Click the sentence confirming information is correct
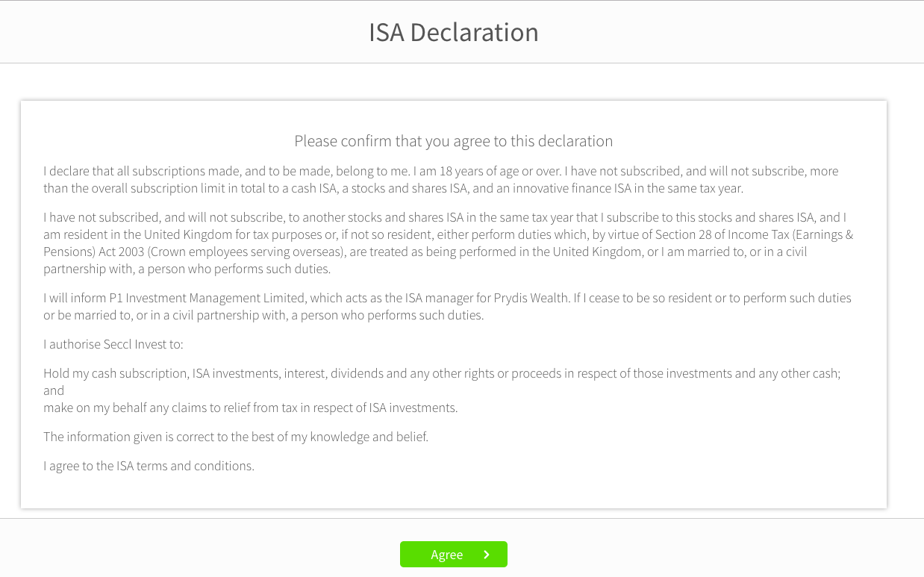 [x=236, y=437]
